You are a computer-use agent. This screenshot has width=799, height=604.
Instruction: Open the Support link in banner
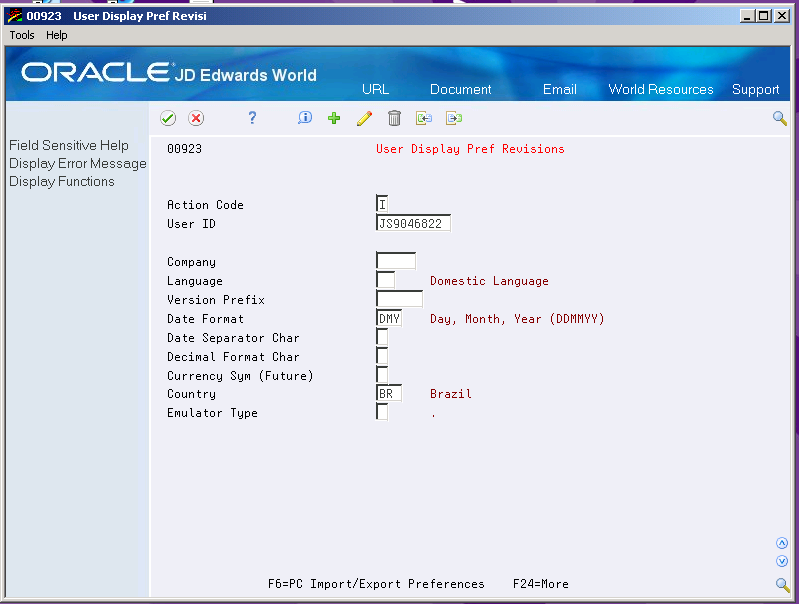756,90
